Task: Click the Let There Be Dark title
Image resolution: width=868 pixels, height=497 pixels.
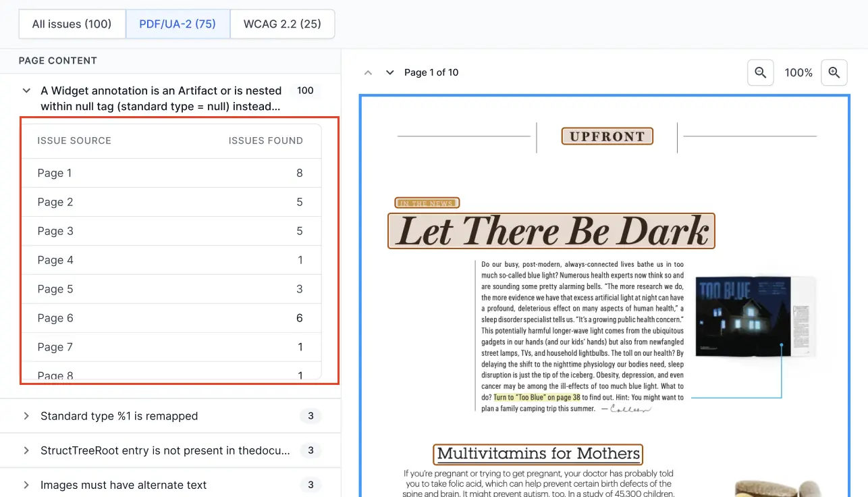Action: click(551, 231)
